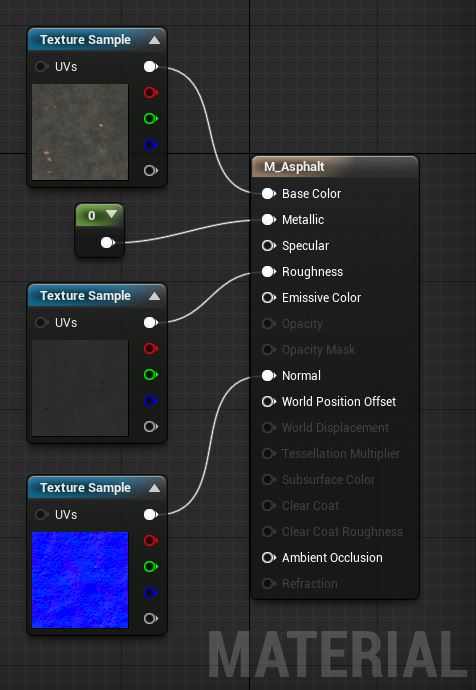Click alpha output pin of normal map texture
The image size is (476, 690).
[151, 618]
